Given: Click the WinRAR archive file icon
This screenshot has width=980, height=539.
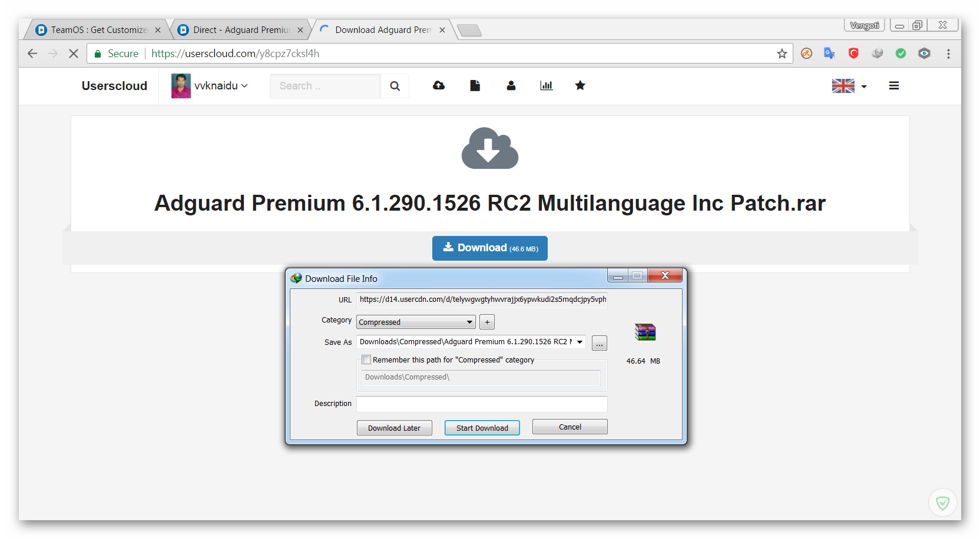Looking at the screenshot, I should 645,332.
